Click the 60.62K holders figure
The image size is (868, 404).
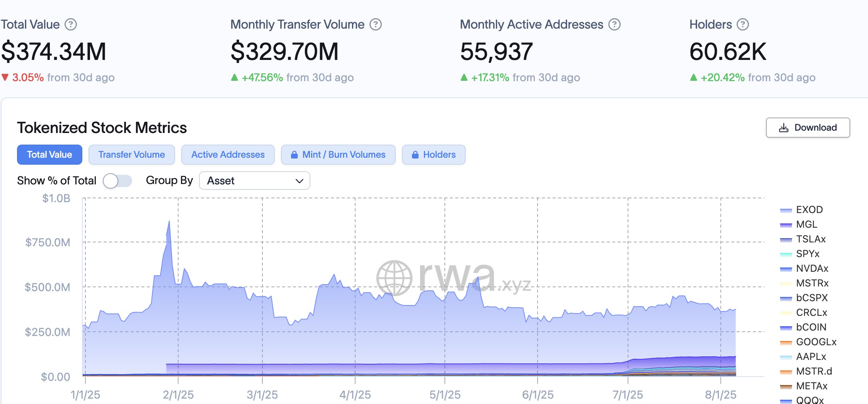728,52
